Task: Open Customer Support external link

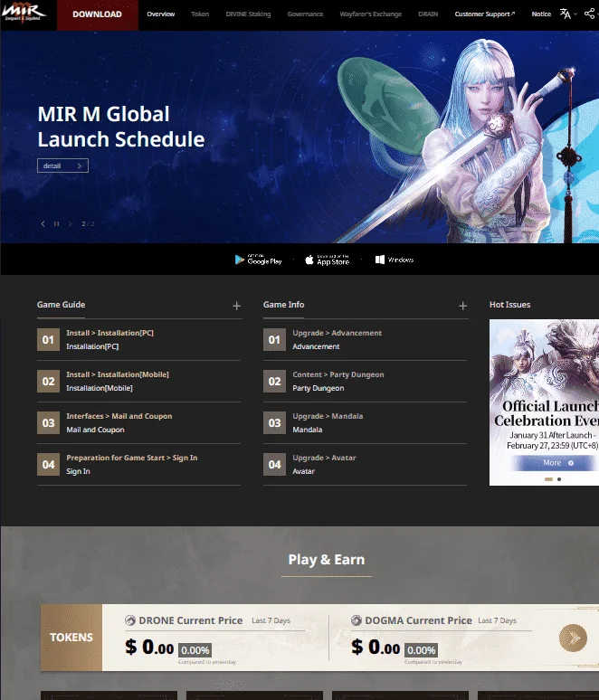Action: click(485, 14)
